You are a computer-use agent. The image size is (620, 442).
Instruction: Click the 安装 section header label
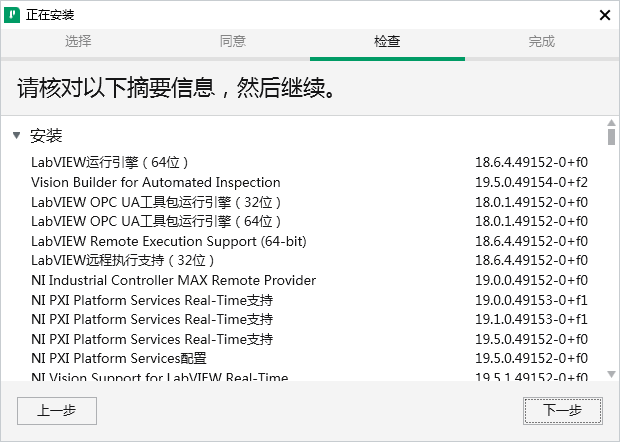pos(46,135)
